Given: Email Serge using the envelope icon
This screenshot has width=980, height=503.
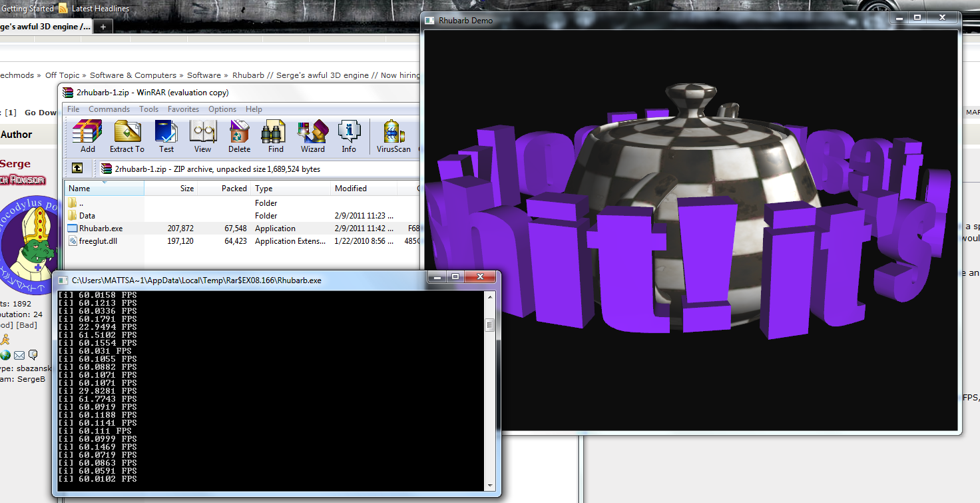Looking at the screenshot, I should tap(19, 355).
